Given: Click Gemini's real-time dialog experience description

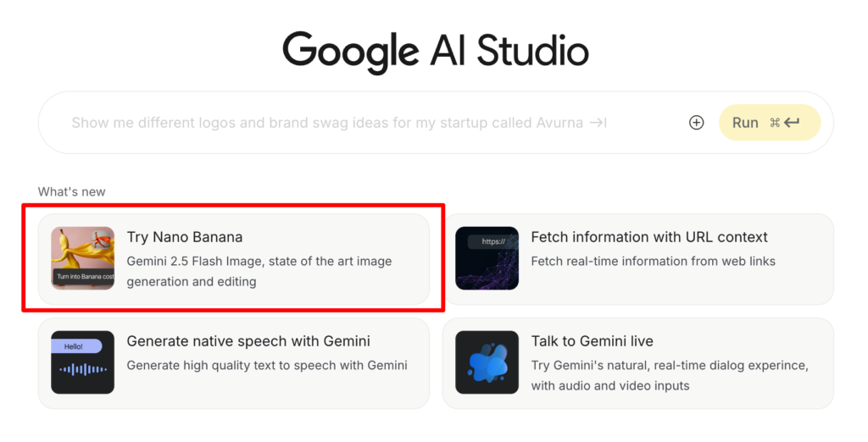Looking at the screenshot, I should [x=670, y=375].
